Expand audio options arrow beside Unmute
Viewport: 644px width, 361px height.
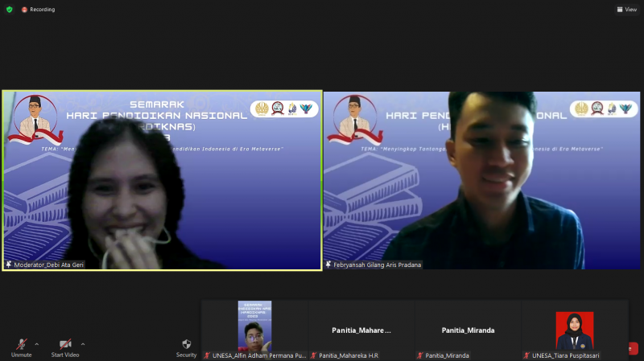(x=36, y=343)
